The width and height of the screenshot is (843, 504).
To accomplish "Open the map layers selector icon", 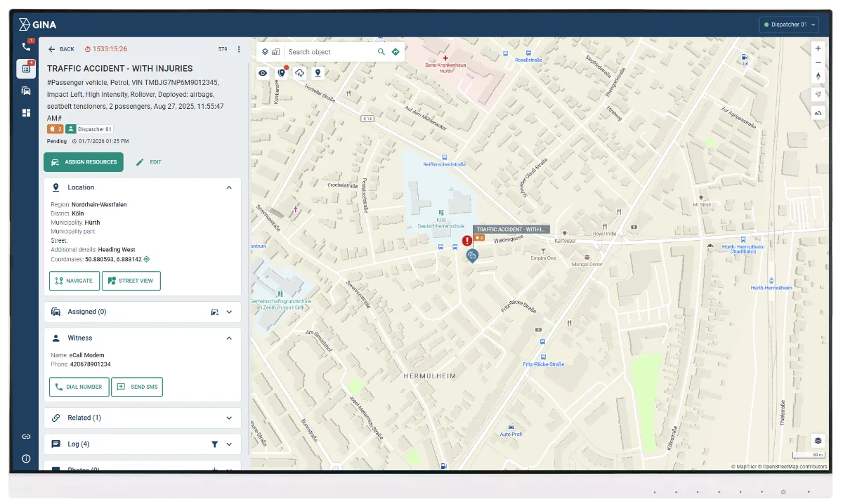I will (265, 51).
